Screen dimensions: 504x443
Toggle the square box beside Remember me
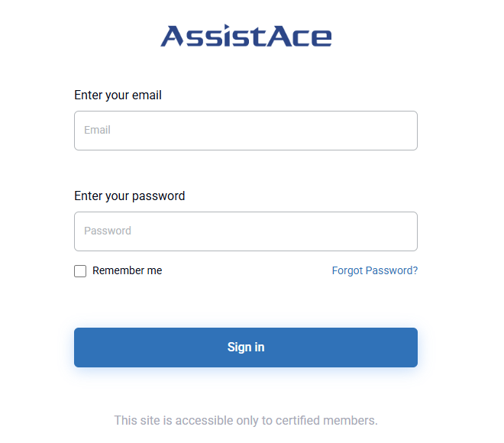click(80, 271)
